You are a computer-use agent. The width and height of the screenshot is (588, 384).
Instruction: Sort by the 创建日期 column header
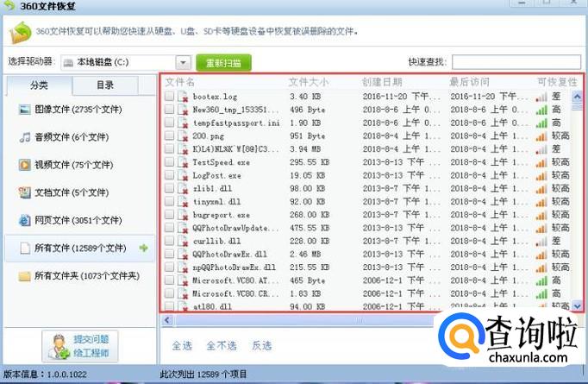[382, 82]
